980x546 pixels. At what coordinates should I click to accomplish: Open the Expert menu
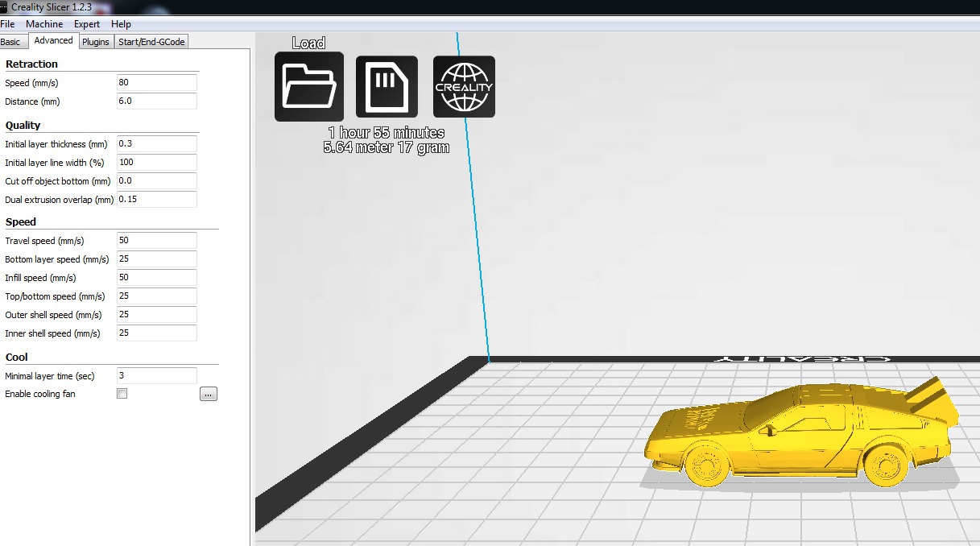coord(87,24)
